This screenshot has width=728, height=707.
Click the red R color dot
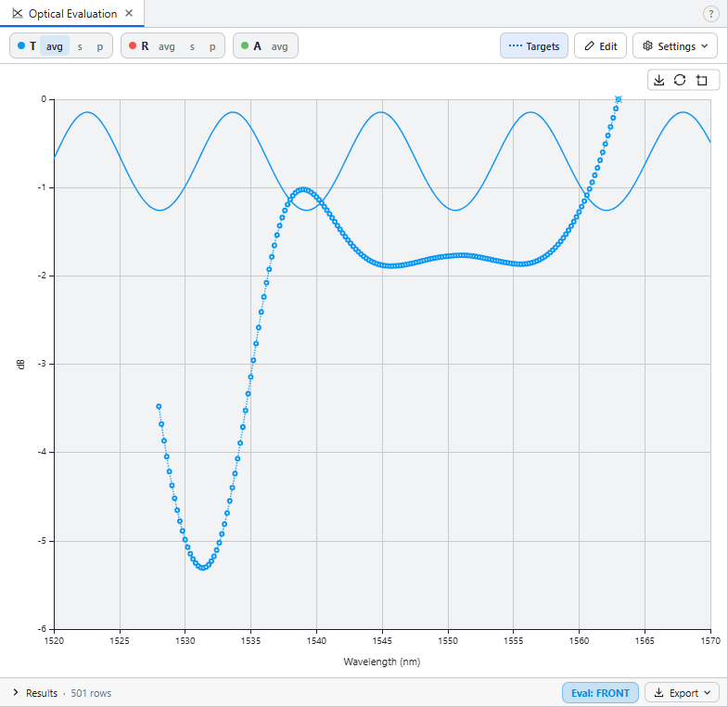tap(133, 45)
